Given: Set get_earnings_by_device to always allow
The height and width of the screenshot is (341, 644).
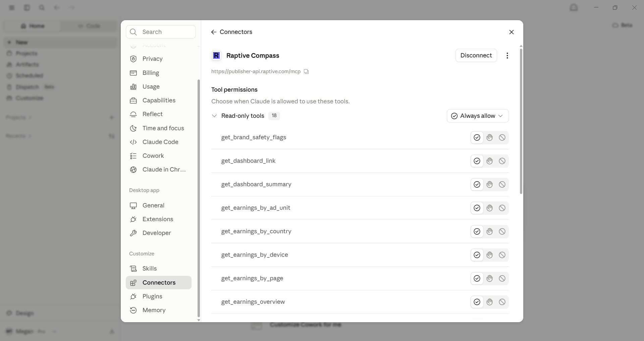Looking at the screenshot, I should coord(477,255).
